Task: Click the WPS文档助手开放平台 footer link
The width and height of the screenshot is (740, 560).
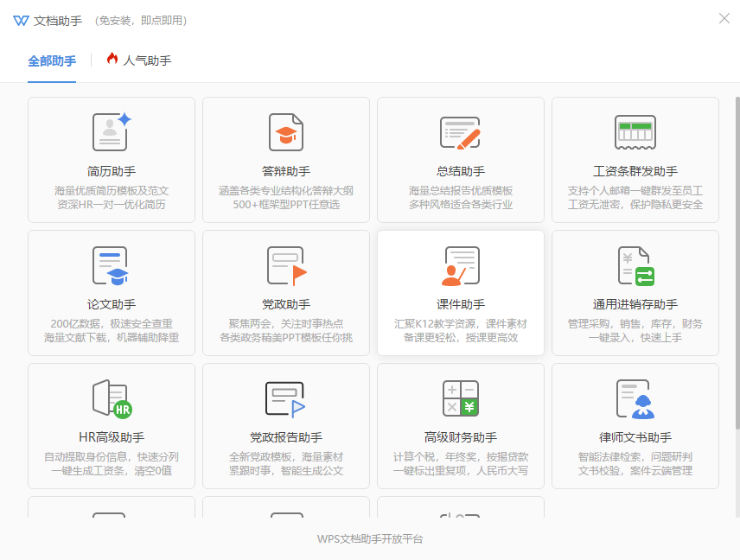Action: coord(370,539)
